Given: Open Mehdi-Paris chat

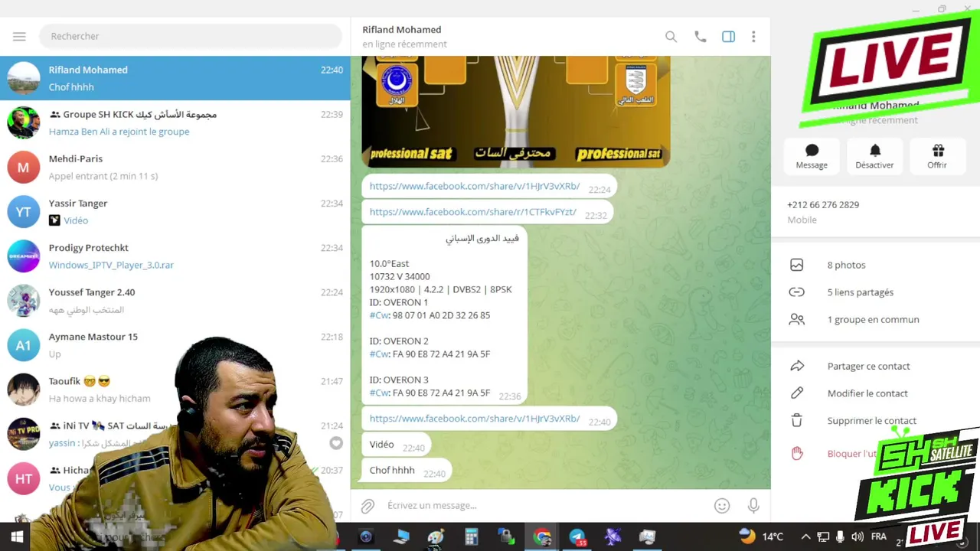Looking at the screenshot, I should point(175,167).
